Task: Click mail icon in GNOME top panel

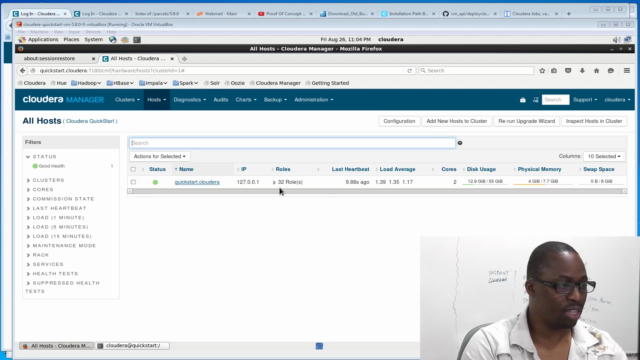Action: coord(125,40)
